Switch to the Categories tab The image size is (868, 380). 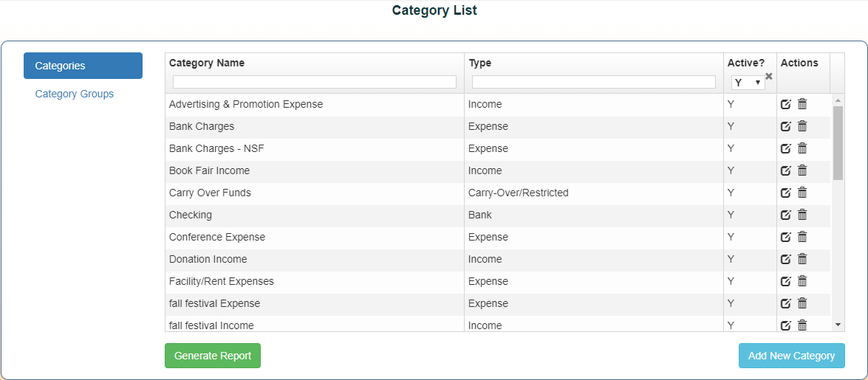(x=83, y=66)
